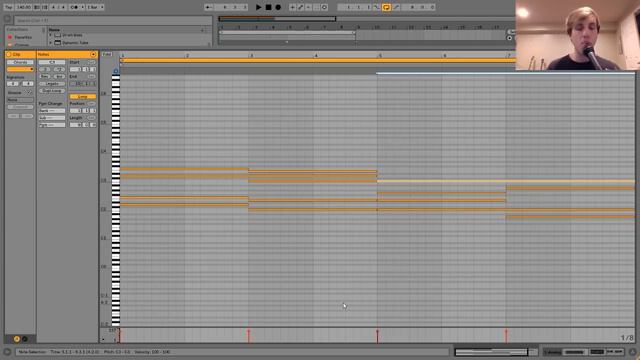
Task: Select the 140.00 tempo field
Action: click(x=23, y=7)
